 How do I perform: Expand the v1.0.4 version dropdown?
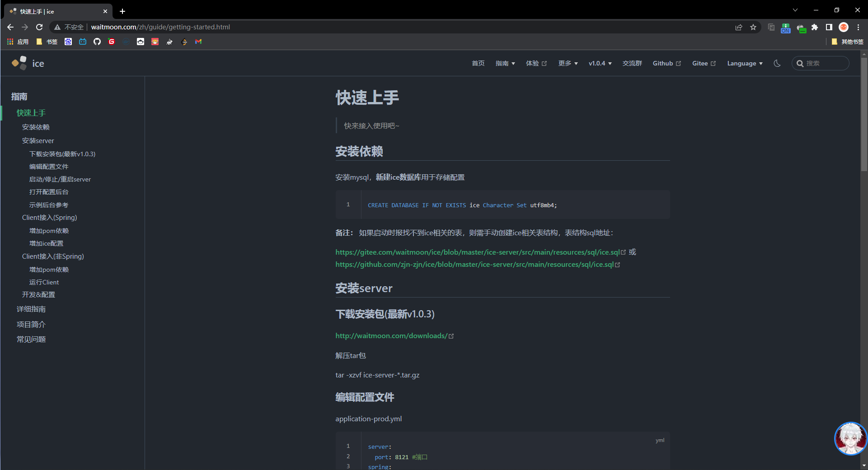pos(600,63)
